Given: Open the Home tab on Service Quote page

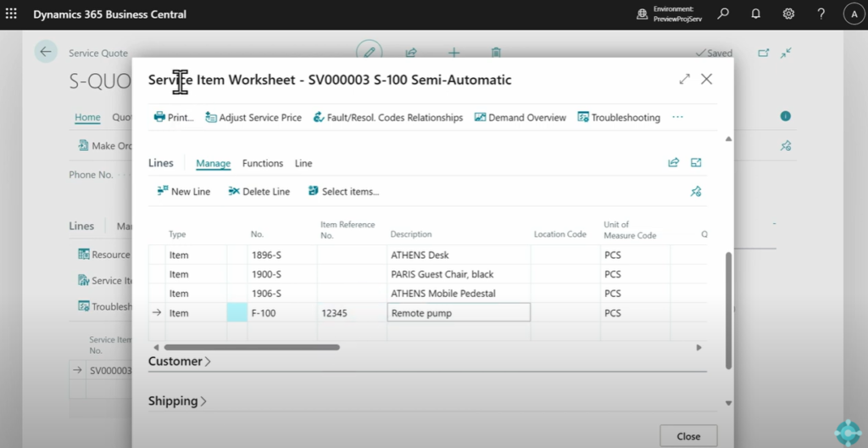Looking at the screenshot, I should 87,117.
